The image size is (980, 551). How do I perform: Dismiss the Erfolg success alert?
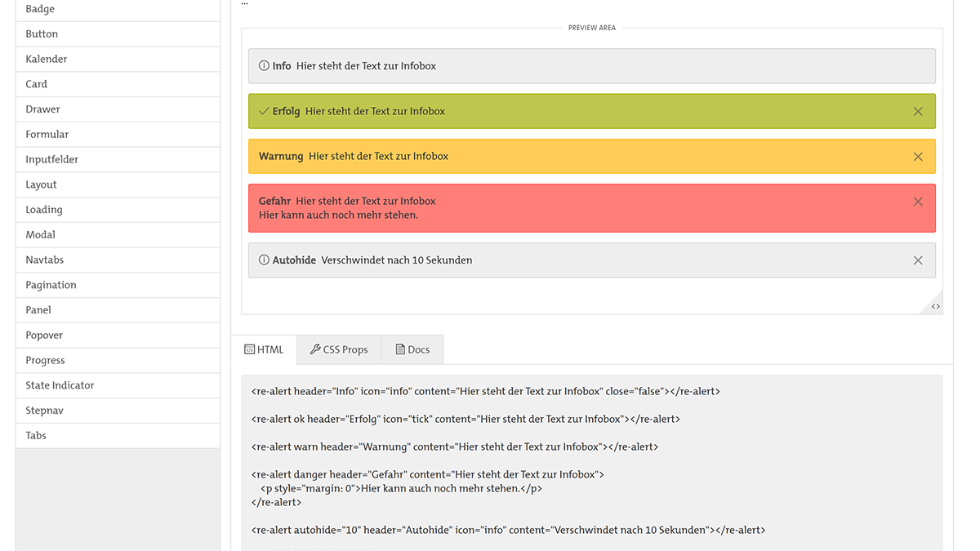point(917,111)
